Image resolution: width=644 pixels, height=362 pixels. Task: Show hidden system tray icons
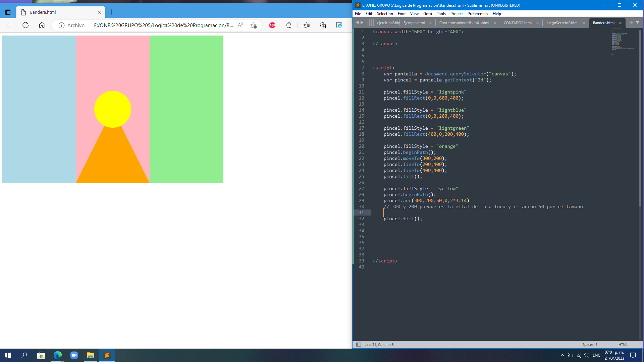[x=562, y=355]
